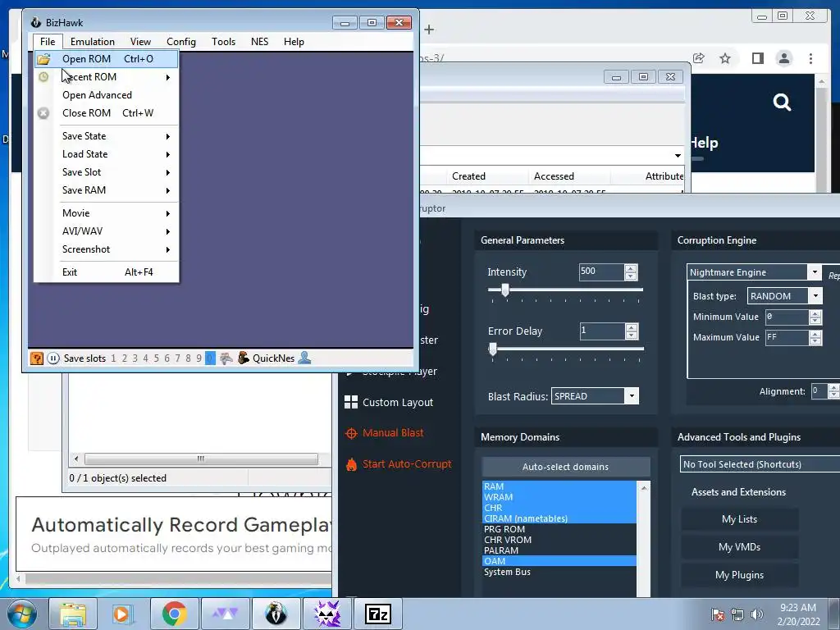Click the Intensity slider handle

505,290
